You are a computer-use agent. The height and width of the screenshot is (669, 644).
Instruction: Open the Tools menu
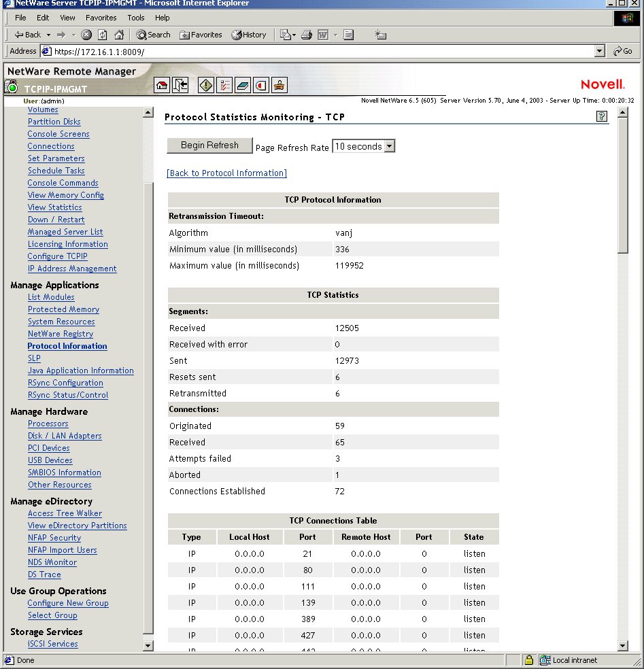(x=136, y=18)
